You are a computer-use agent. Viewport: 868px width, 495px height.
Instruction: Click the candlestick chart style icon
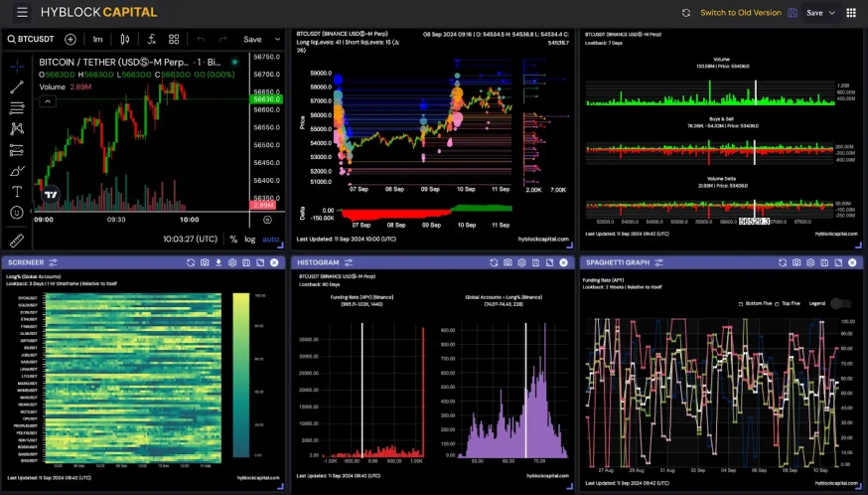pos(125,40)
